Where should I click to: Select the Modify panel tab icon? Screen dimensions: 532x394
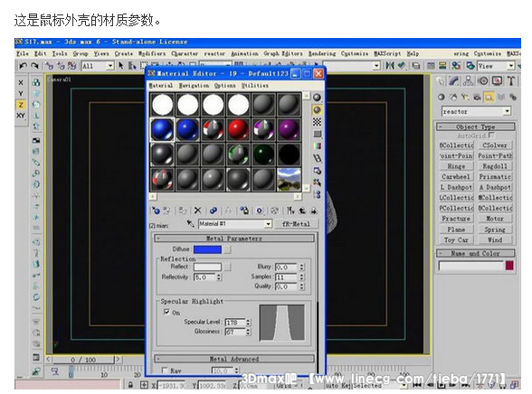click(454, 80)
